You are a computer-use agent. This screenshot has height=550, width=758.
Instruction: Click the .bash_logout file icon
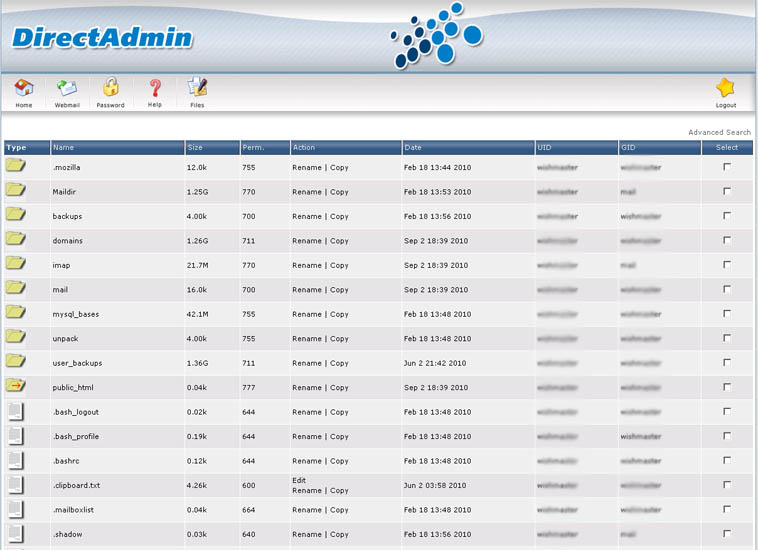point(15,411)
